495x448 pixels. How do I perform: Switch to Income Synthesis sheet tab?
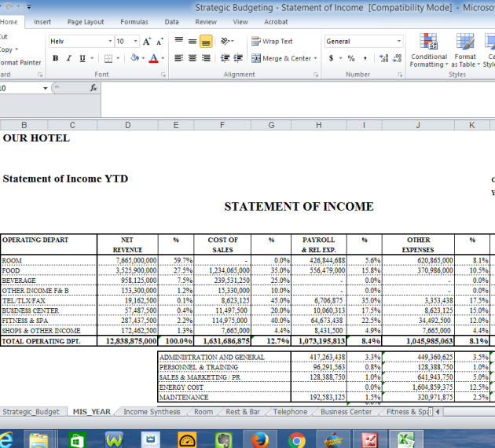(x=152, y=412)
